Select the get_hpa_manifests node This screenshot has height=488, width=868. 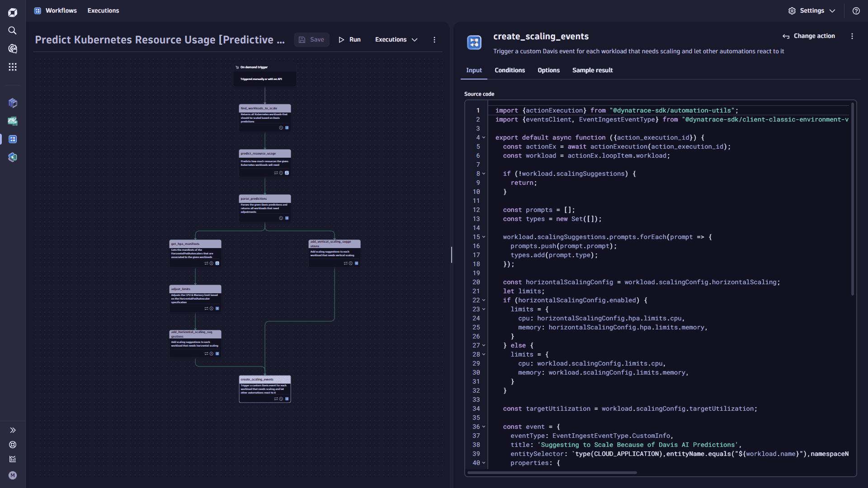(x=195, y=253)
